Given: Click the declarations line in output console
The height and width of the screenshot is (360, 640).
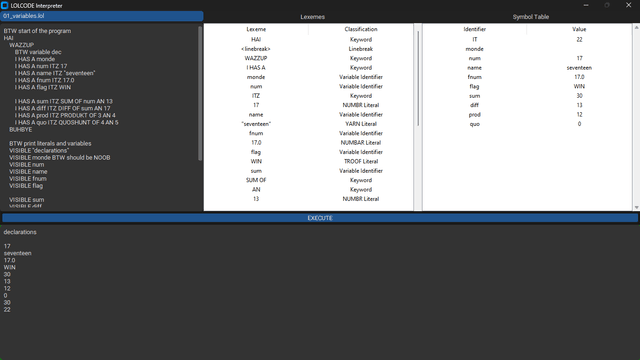Looking at the screenshot, I should (20, 232).
